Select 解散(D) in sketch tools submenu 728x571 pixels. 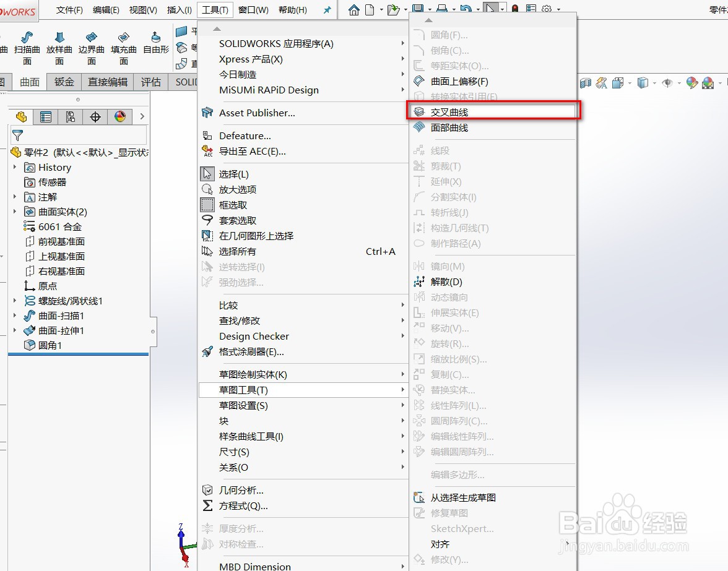pyautogui.click(x=493, y=281)
